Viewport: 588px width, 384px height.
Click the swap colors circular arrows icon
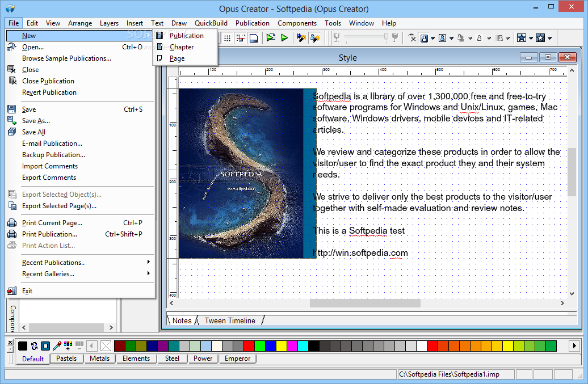click(34, 346)
